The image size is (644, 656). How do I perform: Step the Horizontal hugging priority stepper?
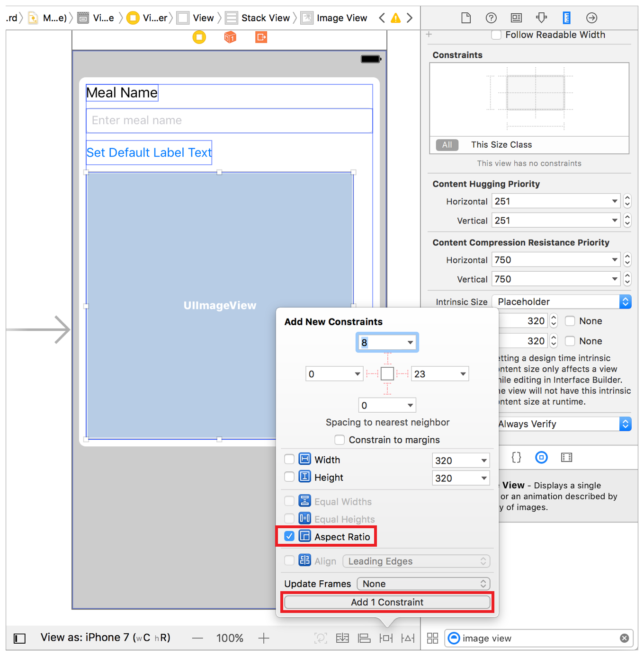[627, 201]
